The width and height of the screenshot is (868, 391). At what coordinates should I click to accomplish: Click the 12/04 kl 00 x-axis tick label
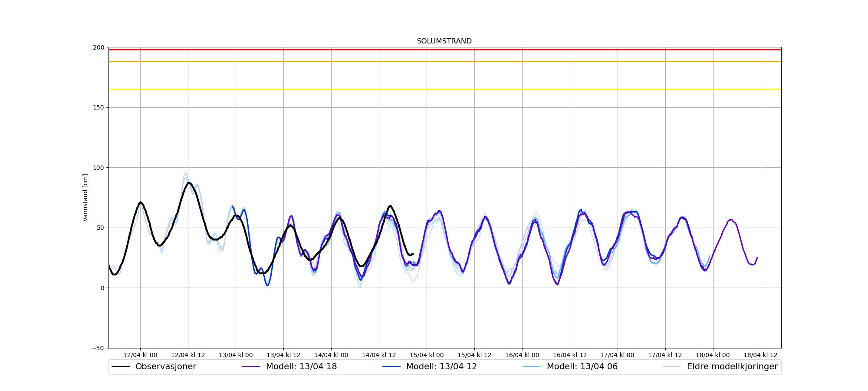140,355
